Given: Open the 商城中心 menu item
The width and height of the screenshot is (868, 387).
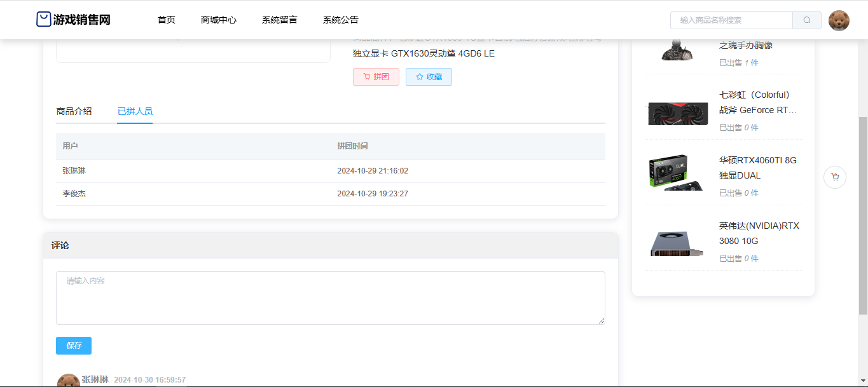Looking at the screenshot, I should click(x=219, y=20).
